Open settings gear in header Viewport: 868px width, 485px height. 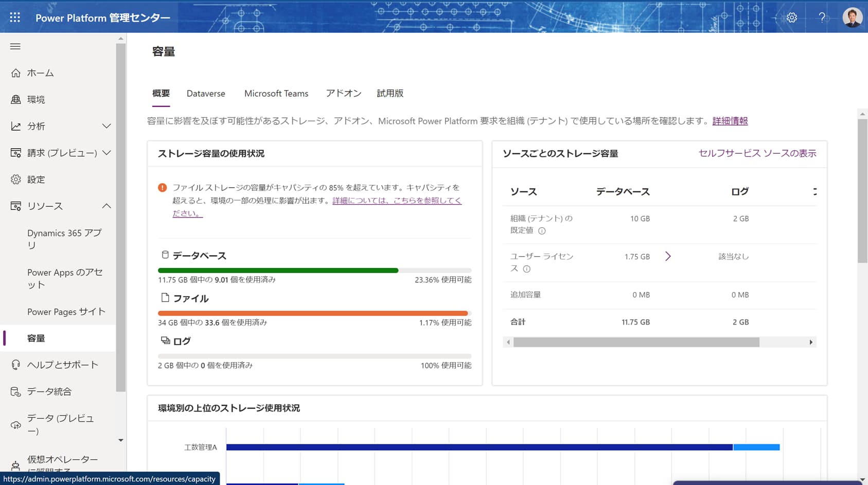click(x=792, y=17)
